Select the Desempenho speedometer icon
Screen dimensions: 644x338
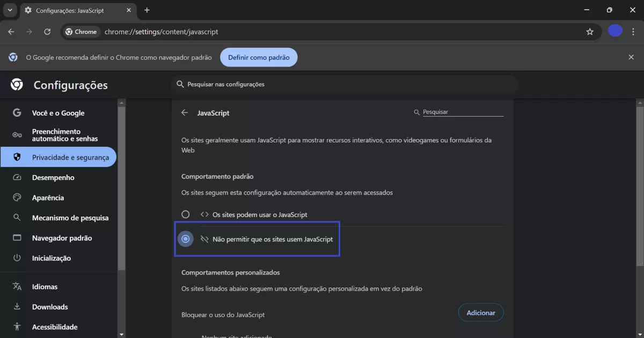tap(17, 177)
